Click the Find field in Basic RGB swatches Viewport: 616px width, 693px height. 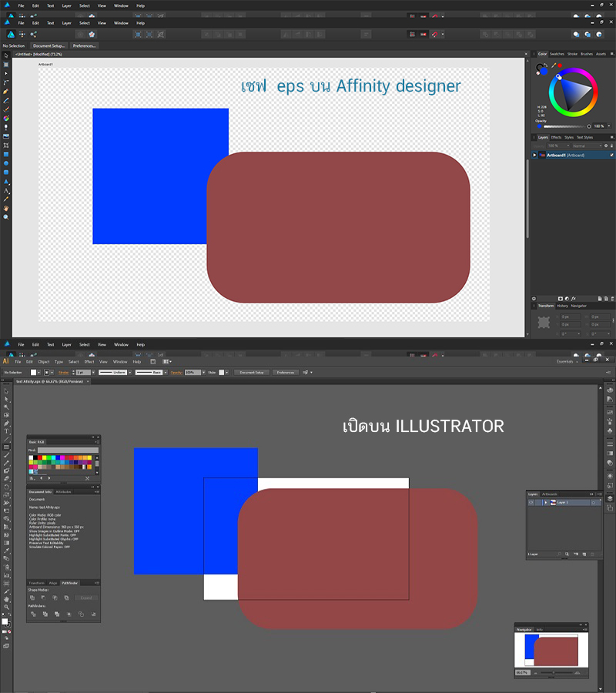coord(68,450)
